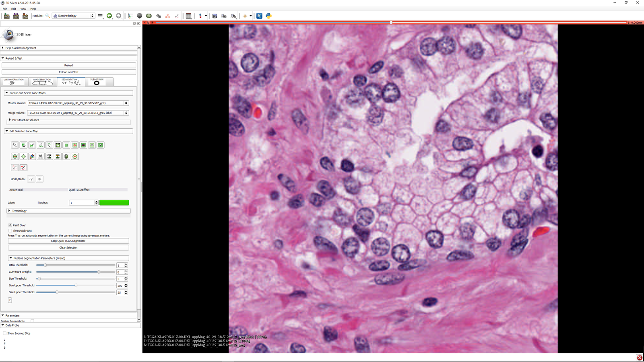Click the green Nucleus label color swatch
This screenshot has height=362, width=644.
point(114,202)
